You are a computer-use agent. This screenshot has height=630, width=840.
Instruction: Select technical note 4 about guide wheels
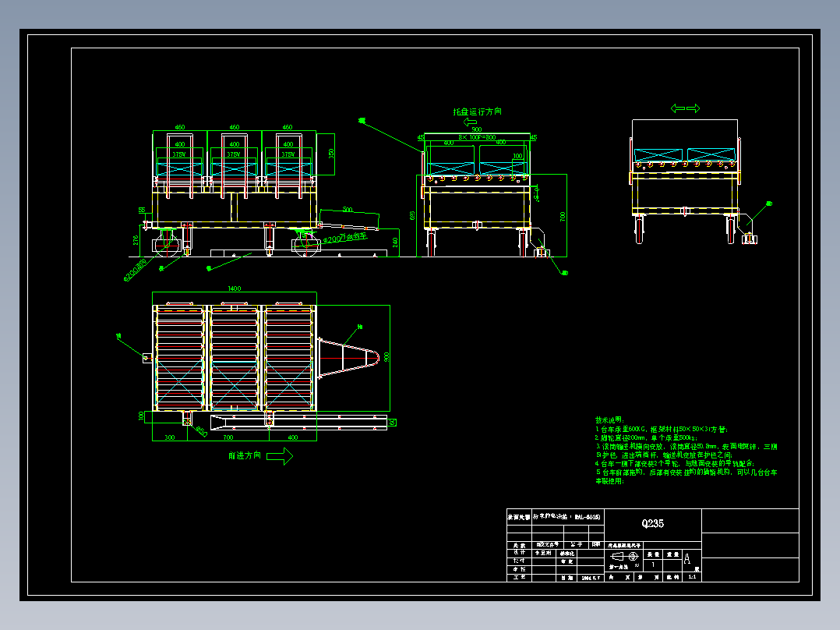click(x=675, y=463)
